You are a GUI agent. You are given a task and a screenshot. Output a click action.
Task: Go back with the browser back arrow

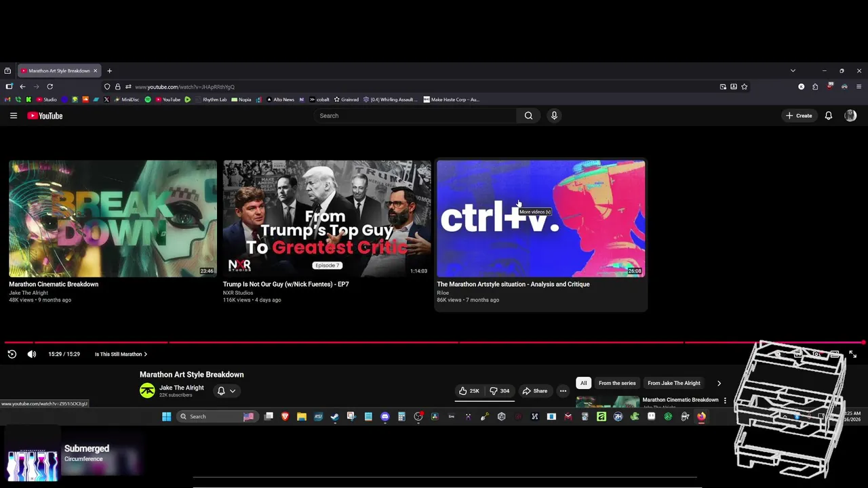[22, 87]
